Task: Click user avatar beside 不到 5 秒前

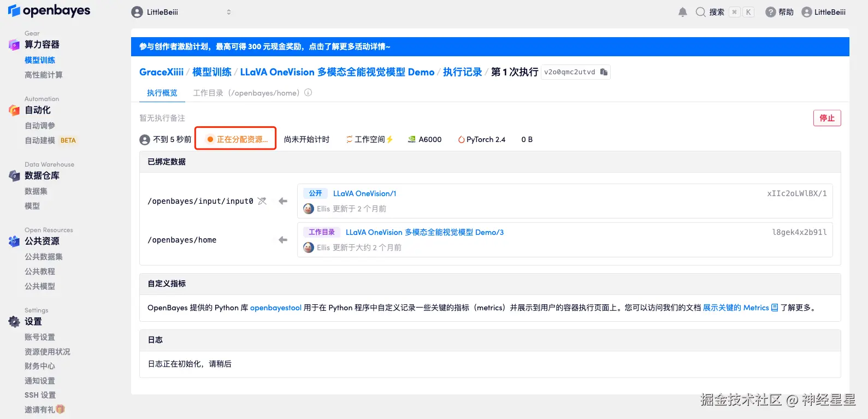Action: [145, 140]
